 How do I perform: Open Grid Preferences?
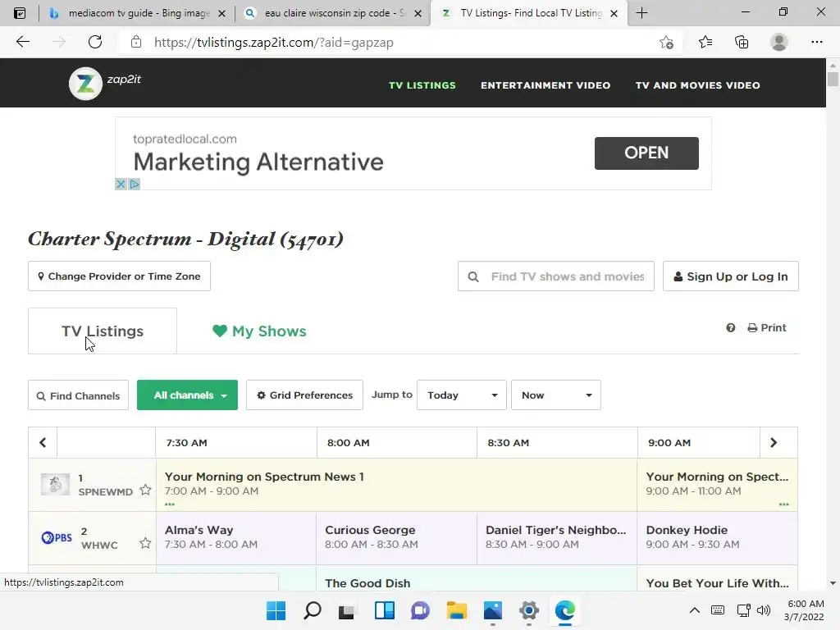click(x=305, y=395)
